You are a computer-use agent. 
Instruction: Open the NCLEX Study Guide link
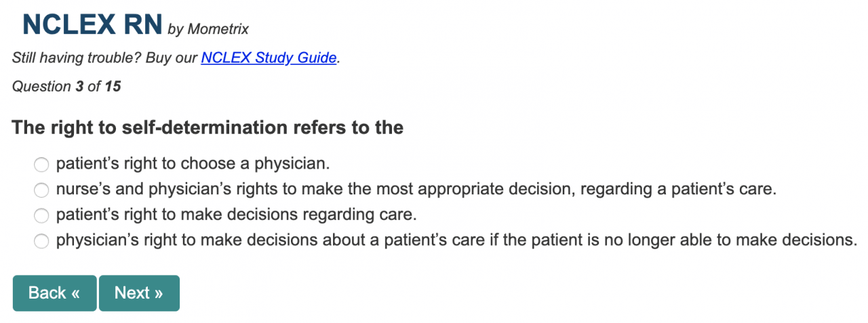[x=269, y=58]
